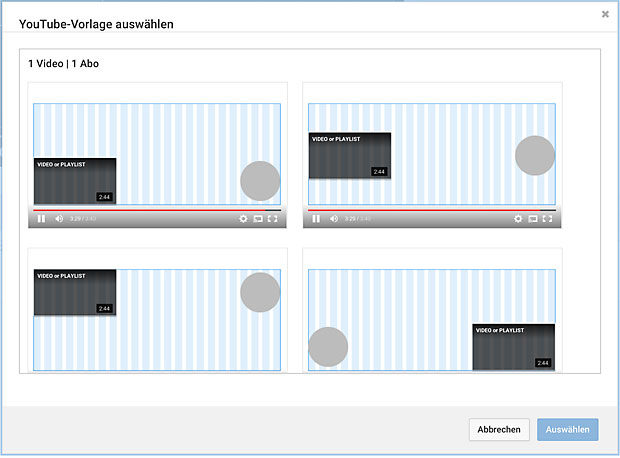Click the settings gear in the second template preview
This screenshot has height=458, width=620.
pos(518,219)
